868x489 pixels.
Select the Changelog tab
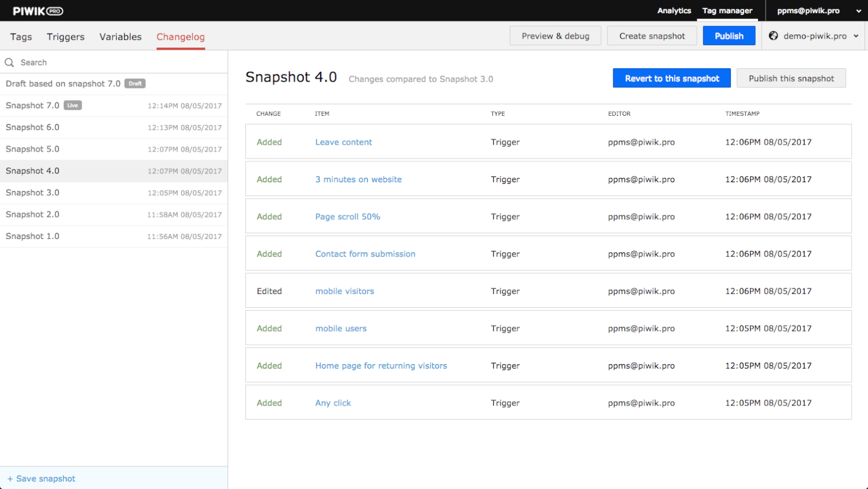[x=181, y=36]
